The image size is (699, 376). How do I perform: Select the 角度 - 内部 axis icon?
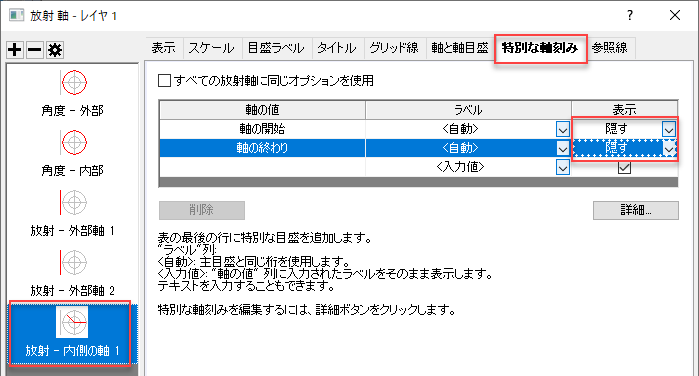pyautogui.click(x=74, y=142)
